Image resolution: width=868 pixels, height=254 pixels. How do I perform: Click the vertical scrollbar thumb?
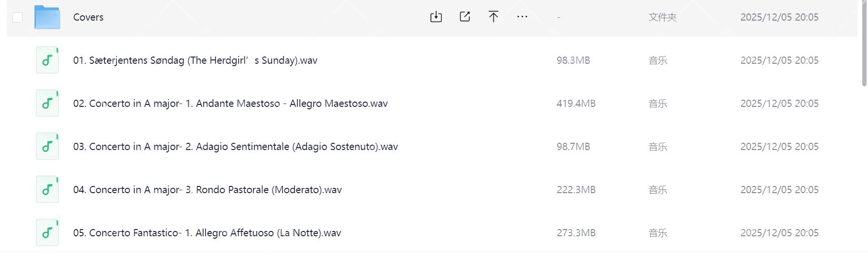pos(864,43)
